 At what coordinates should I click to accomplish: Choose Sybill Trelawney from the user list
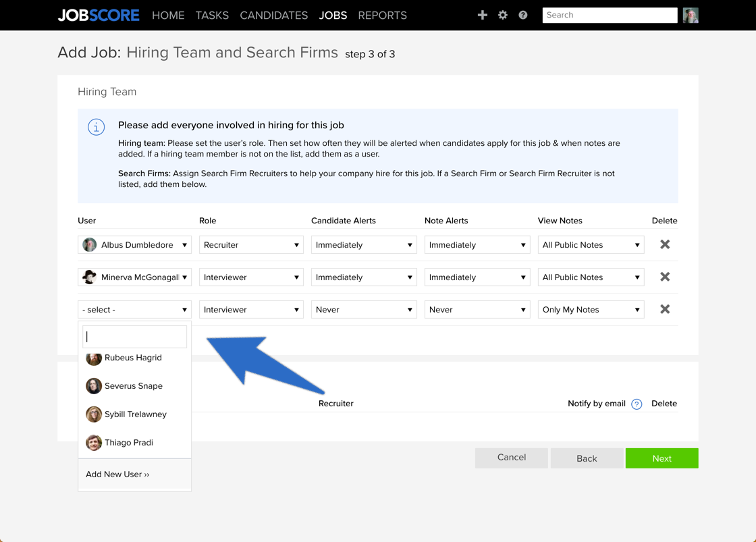tap(134, 414)
